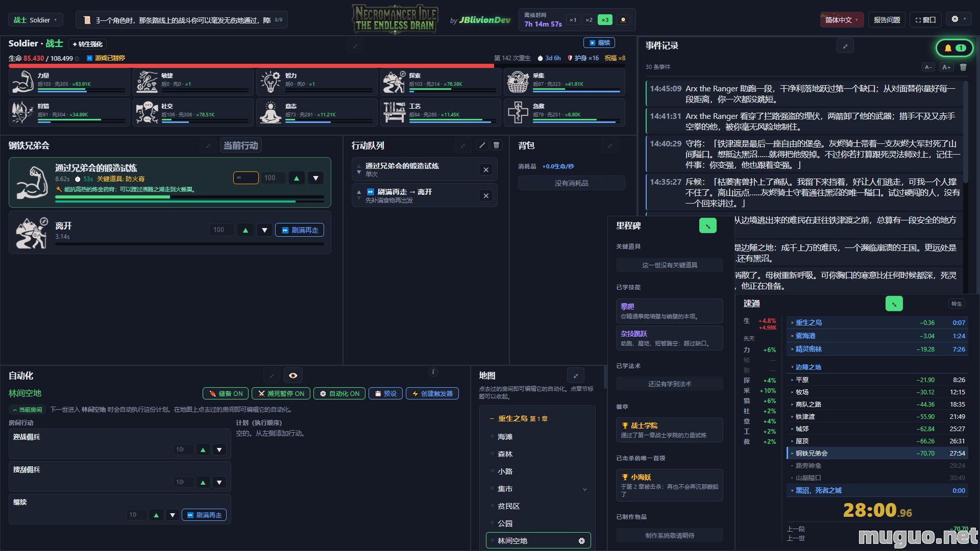
Task: Expand the 雾海港 row in 速通
Action: [877, 336]
